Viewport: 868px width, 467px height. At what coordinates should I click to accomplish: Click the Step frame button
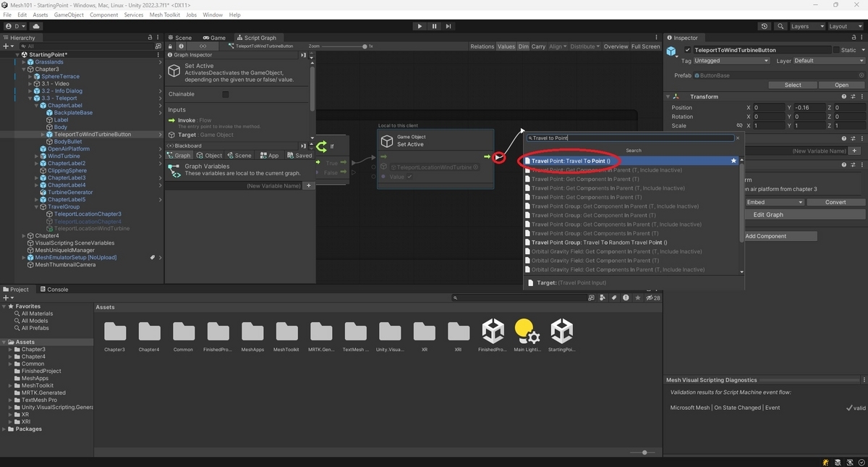coord(448,26)
